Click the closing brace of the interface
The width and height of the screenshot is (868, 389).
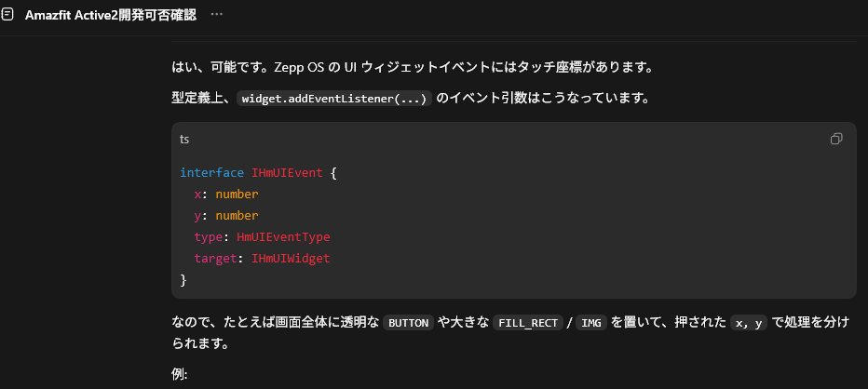pos(183,279)
